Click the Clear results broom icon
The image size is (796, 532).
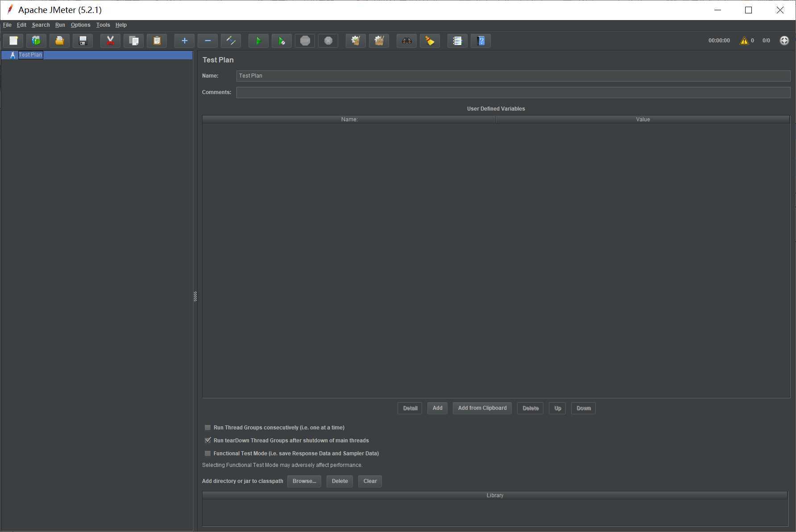tap(356, 41)
